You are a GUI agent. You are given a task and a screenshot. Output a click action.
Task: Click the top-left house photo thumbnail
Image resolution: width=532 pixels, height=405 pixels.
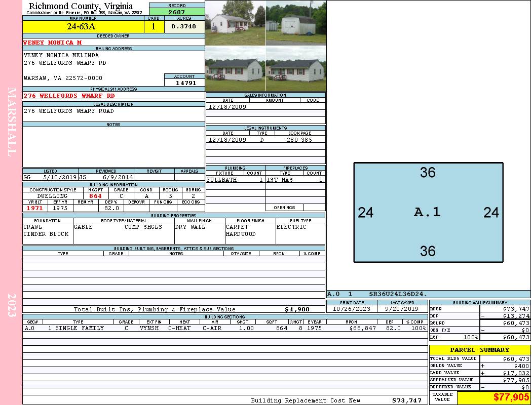pyautogui.click(x=236, y=23)
